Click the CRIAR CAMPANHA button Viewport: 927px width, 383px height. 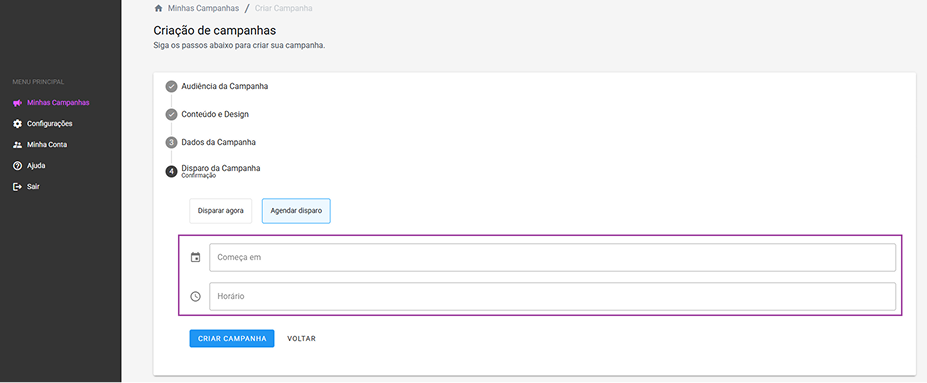(232, 339)
